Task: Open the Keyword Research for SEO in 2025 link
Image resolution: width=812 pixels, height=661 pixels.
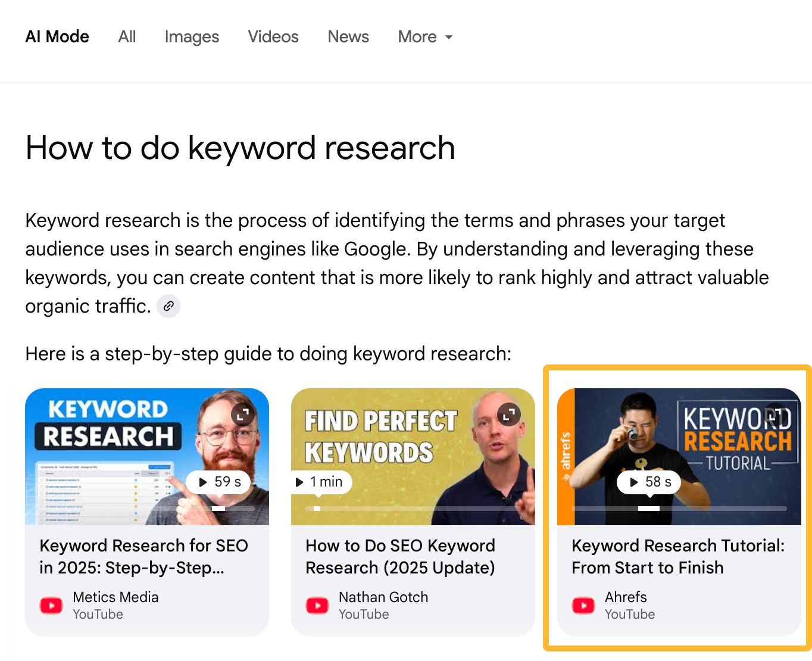Action: pos(143,556)
